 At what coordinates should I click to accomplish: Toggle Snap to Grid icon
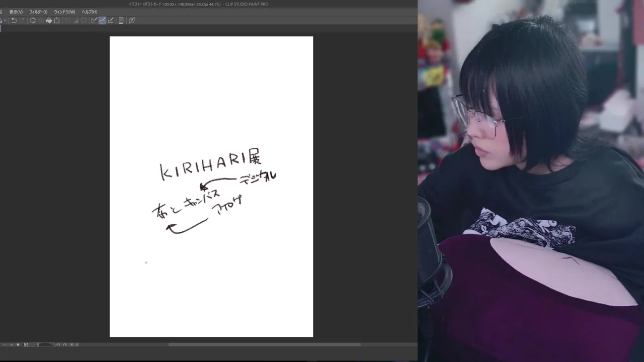coord(111,21)
